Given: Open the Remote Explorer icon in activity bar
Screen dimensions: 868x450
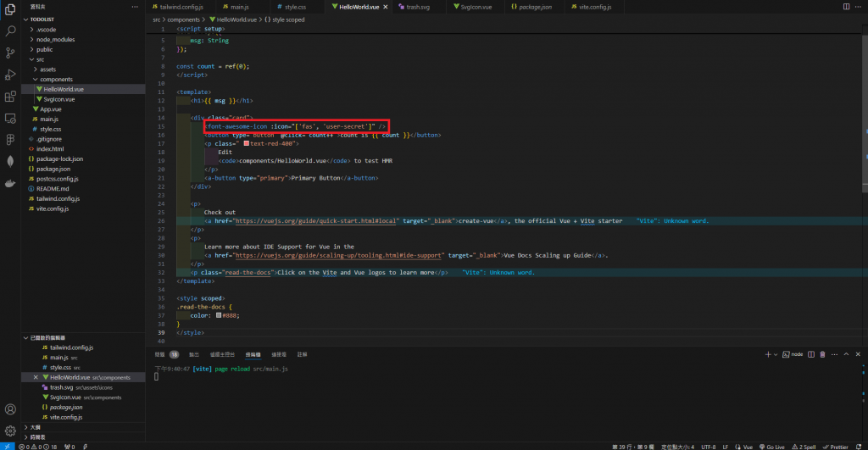Looking at the screenshot, I should point(10,118).
